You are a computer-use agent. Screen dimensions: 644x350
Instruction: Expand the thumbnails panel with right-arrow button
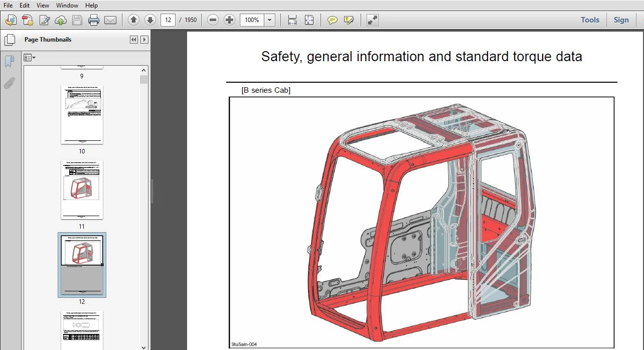click(x=144, y=40)
